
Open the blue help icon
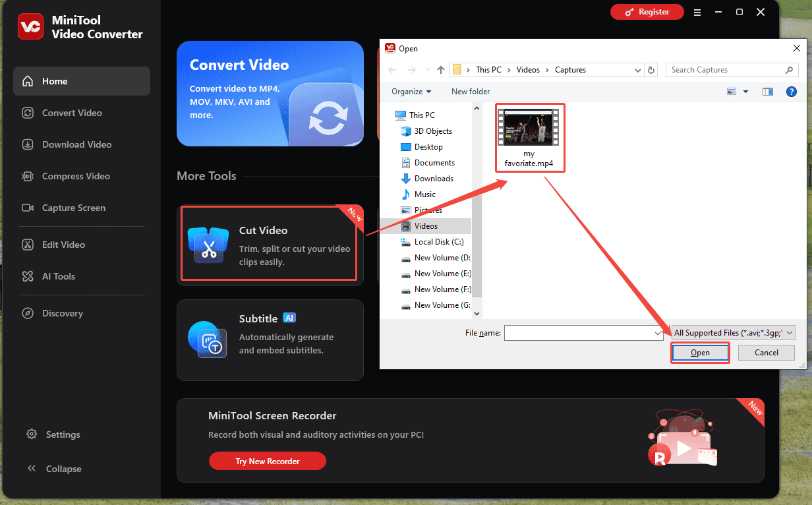(x=792, y=92)
